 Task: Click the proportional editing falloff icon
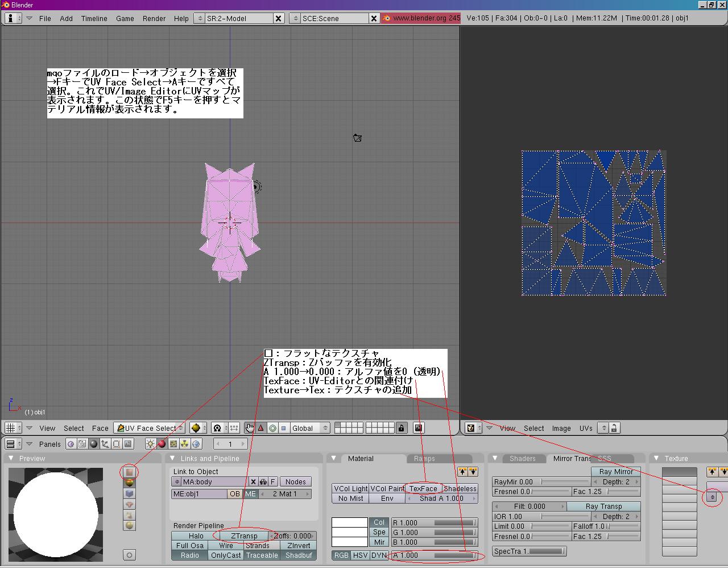[273, 428]
